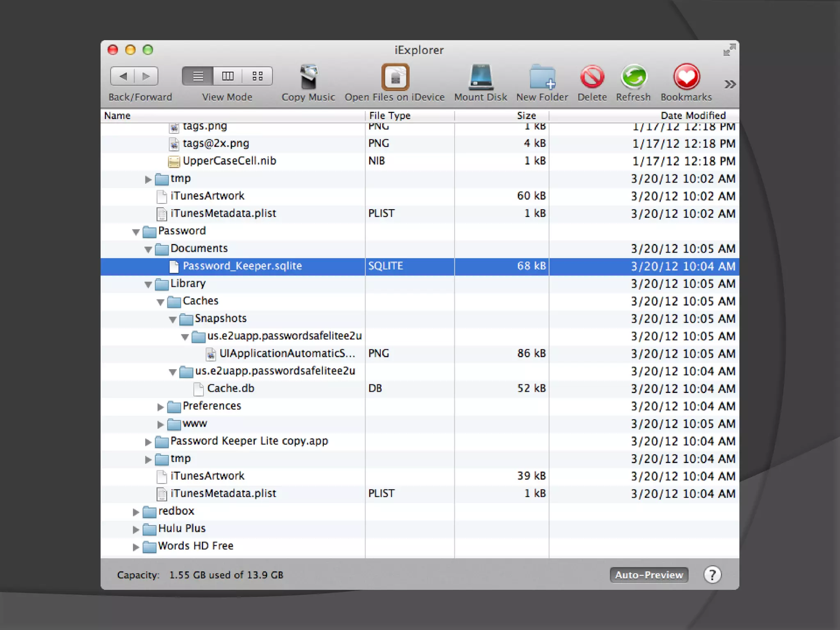Click the green Refresh icon

click(633, 77)
